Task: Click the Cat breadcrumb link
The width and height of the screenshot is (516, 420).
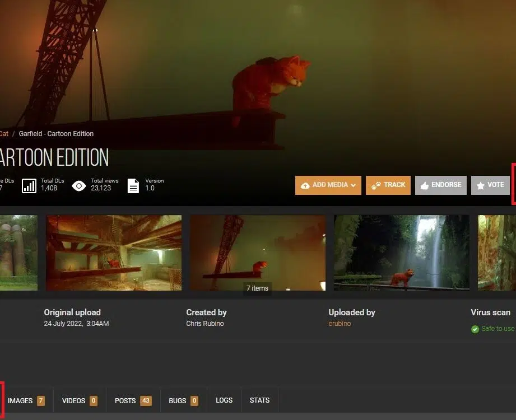Action: pos(4,133)
